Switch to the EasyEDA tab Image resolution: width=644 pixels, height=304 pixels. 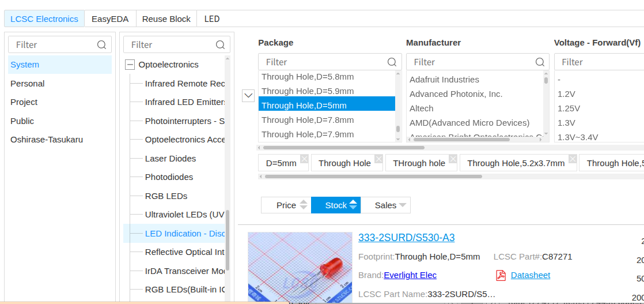(x=110, y=19)
